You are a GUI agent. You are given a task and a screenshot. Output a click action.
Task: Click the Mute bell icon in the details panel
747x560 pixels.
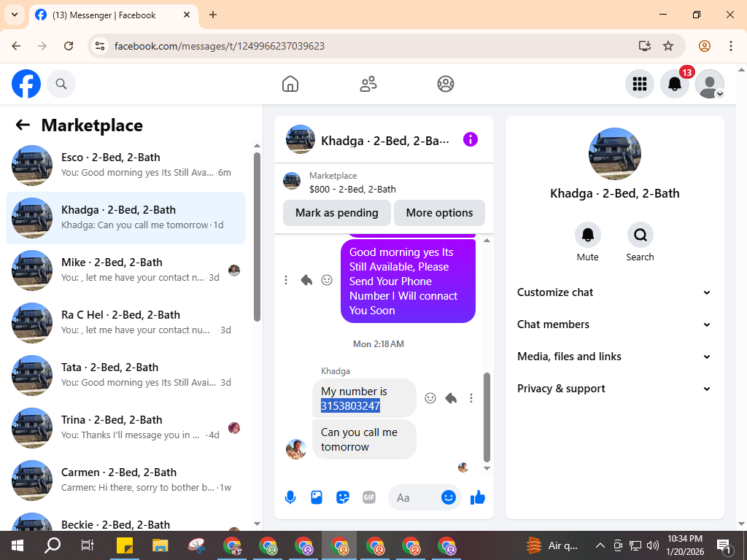587,235
